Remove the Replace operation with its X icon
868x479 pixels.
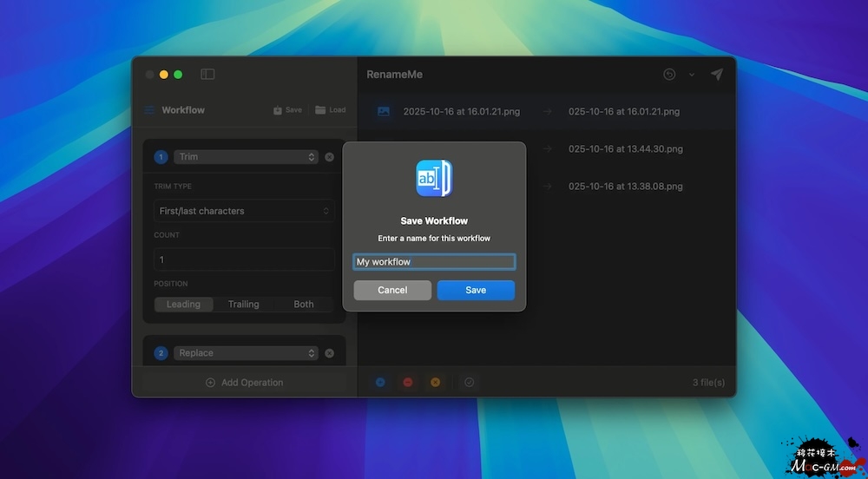click(x=329, y=353)
